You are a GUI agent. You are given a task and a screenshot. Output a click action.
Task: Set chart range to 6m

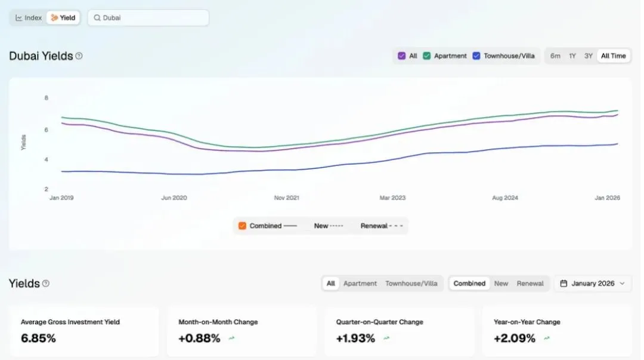(555, 56)
